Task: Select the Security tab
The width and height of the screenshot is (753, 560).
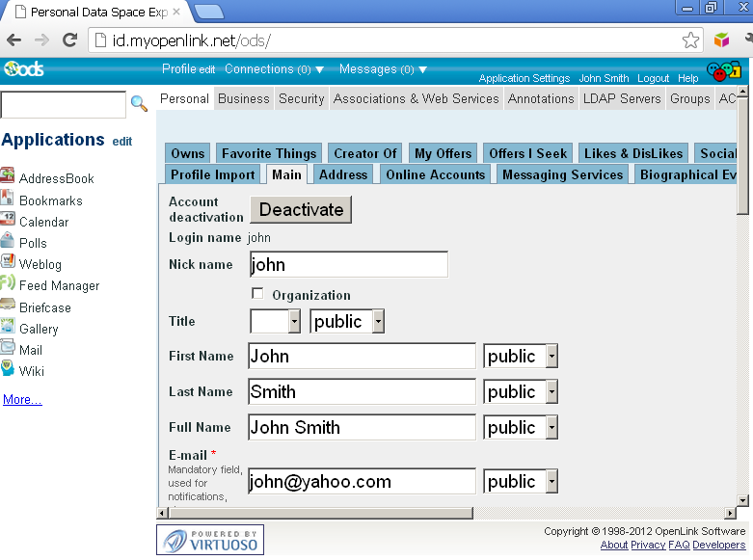Action: 301,98
